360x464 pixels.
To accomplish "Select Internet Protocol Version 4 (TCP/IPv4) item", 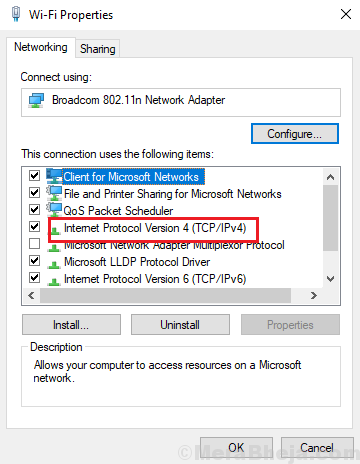I will point(155,228).
